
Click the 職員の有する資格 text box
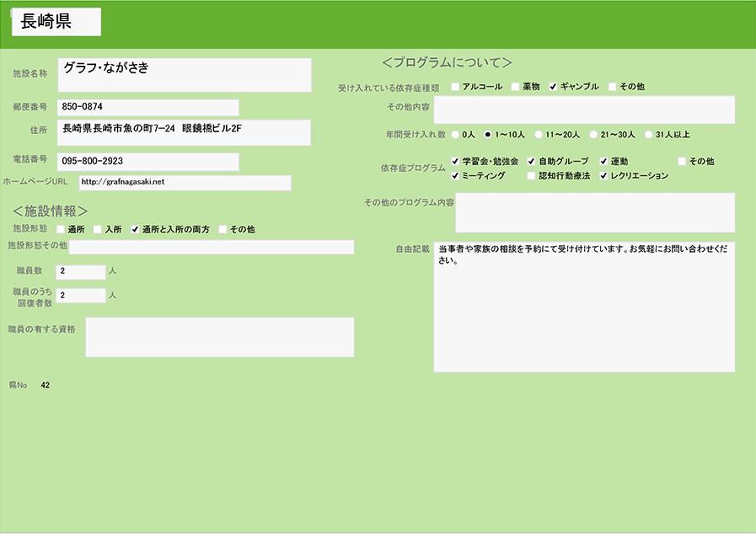[x=219, y=337]
